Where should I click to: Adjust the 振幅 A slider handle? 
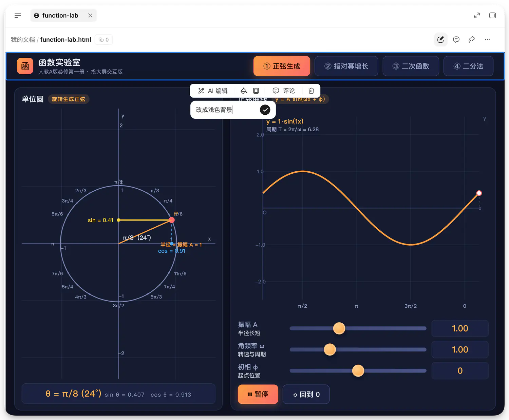point(339,328)
